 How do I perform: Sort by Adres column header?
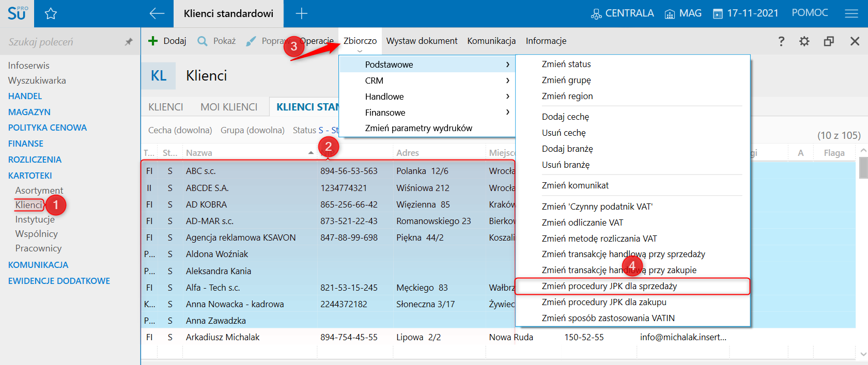tap(408, 153)
